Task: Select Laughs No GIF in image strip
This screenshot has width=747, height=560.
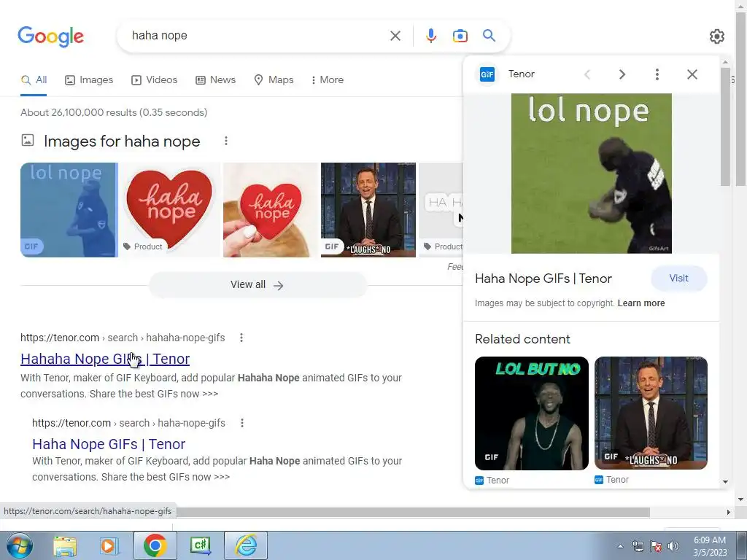Action: [x=368, y=210]
